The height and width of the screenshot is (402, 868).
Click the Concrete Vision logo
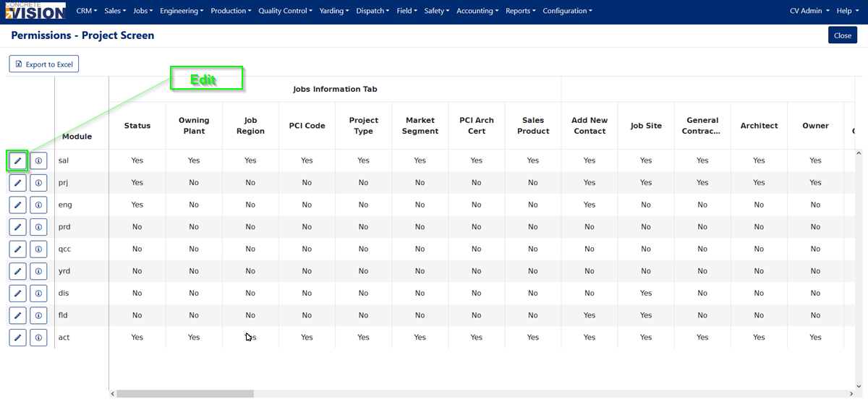coord(35,11)
